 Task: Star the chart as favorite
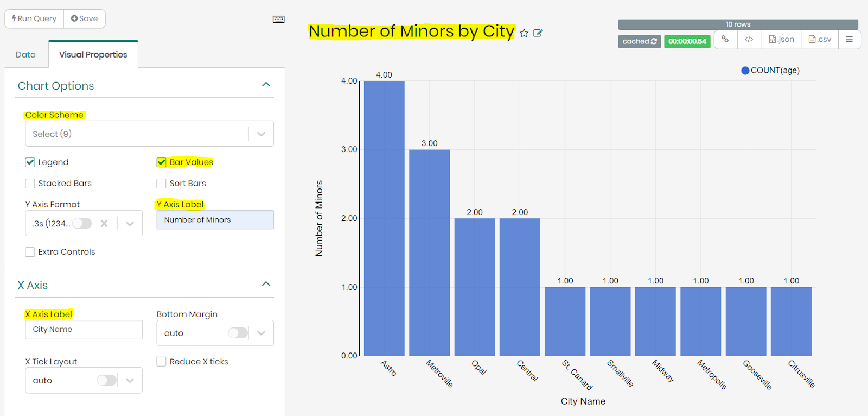[524, 33]
